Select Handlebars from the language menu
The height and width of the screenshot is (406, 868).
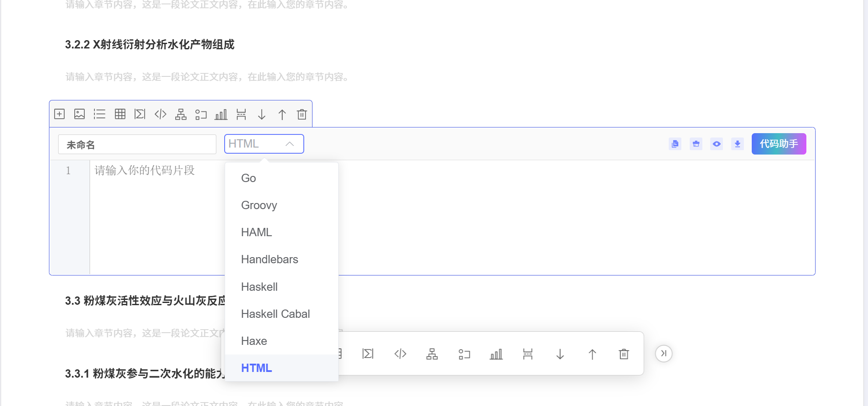270,259
